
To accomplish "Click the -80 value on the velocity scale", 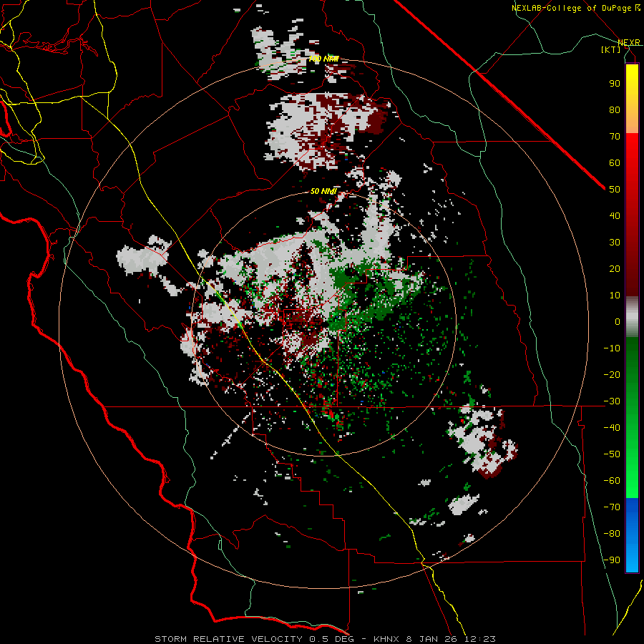I will tap(612, 534).
